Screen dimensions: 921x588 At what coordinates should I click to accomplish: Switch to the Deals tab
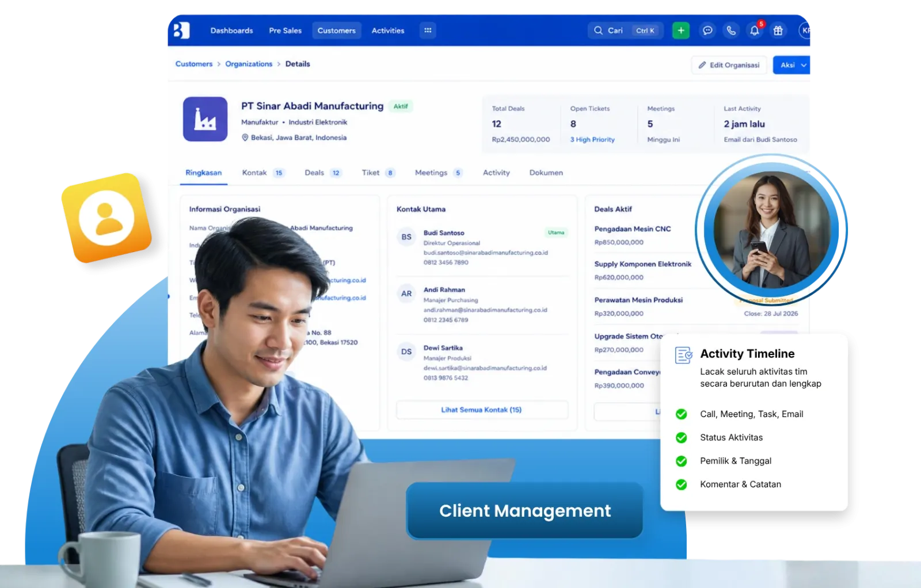click(x=323, y=173)
